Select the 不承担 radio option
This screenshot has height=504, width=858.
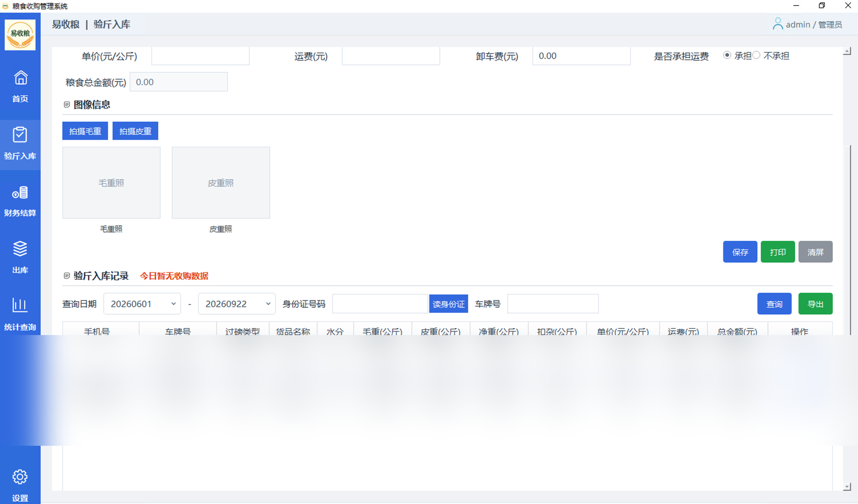click(756, 55)
